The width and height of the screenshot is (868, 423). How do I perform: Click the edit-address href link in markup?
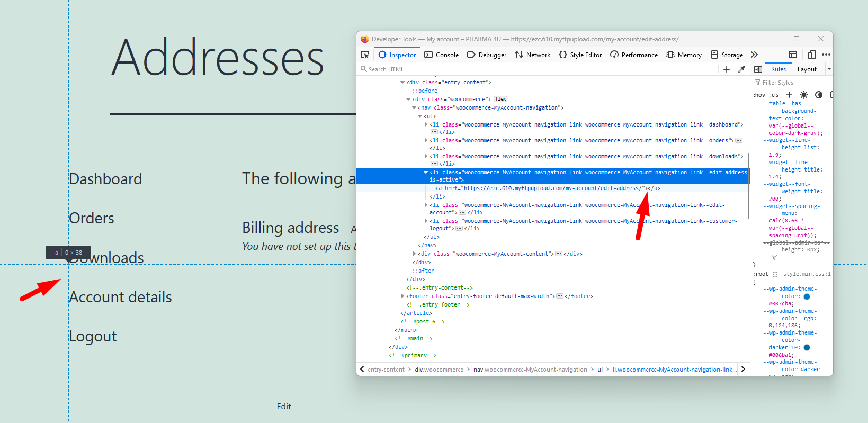[x=553, y=188]
